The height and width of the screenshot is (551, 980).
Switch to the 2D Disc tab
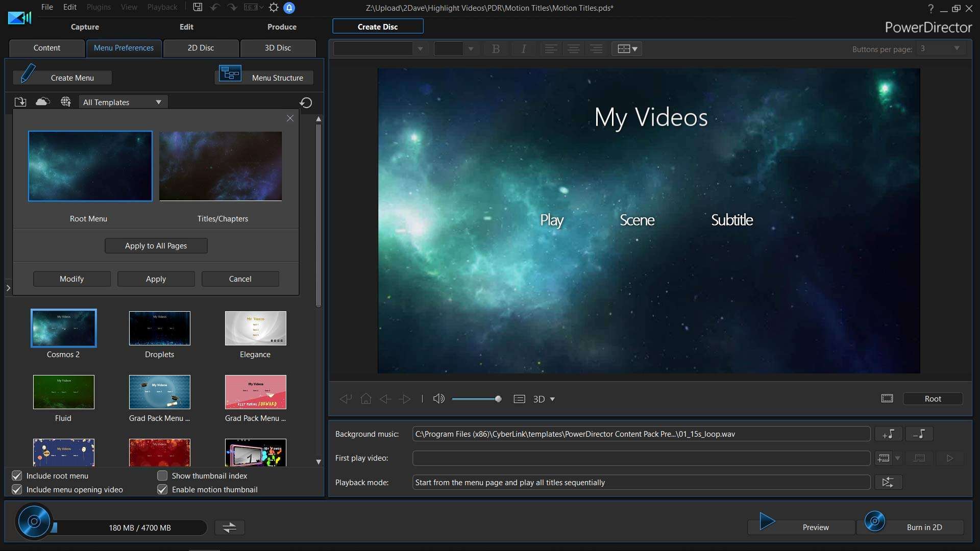point(201,47)
